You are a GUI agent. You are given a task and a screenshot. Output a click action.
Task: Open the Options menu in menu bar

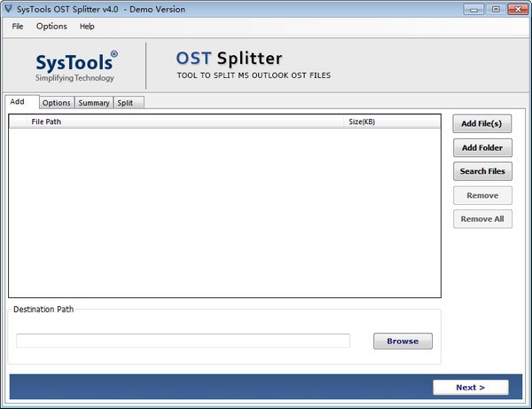[51, 27]
